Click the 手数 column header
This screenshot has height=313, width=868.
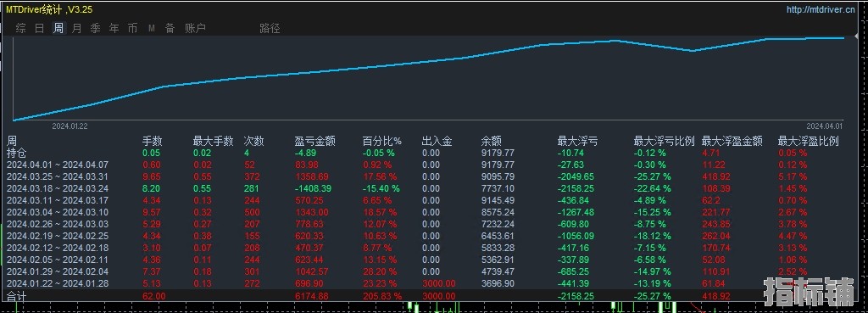tap(153, 142)
